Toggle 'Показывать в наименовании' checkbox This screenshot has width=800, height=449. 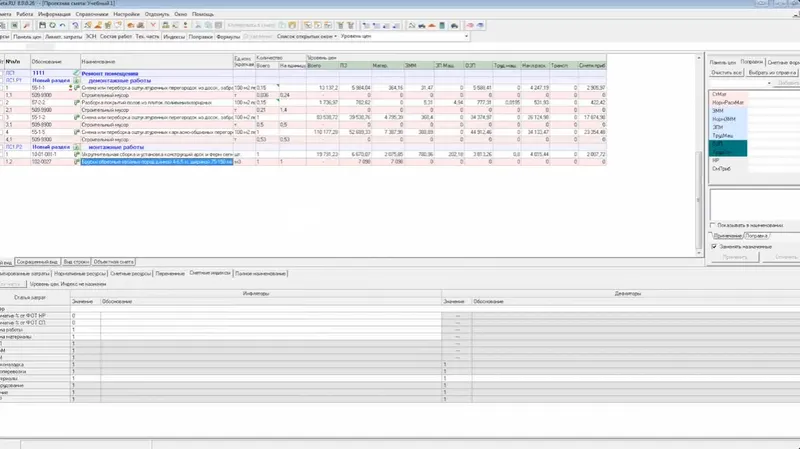pyautogui.click(x=713, y=225)
